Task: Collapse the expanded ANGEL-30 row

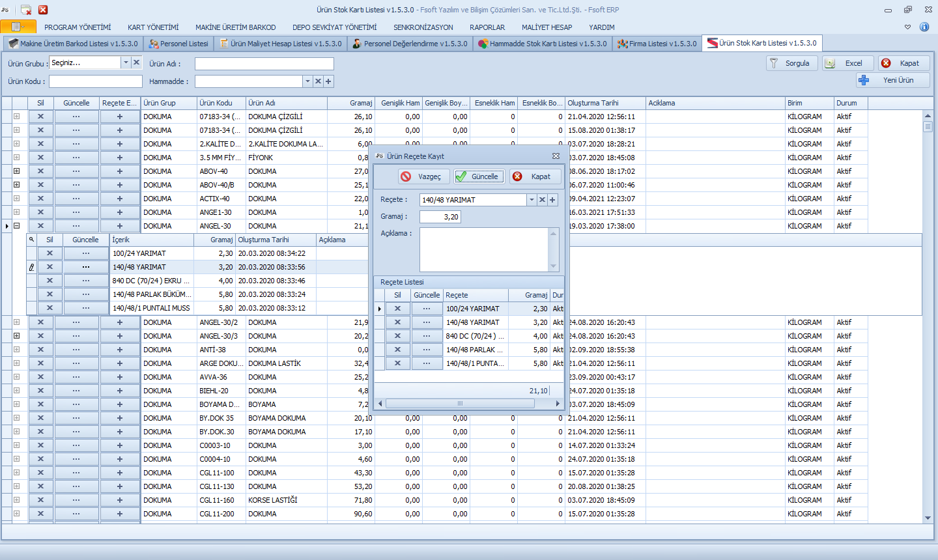Action: pyautogui.click(x=17, y=226)
